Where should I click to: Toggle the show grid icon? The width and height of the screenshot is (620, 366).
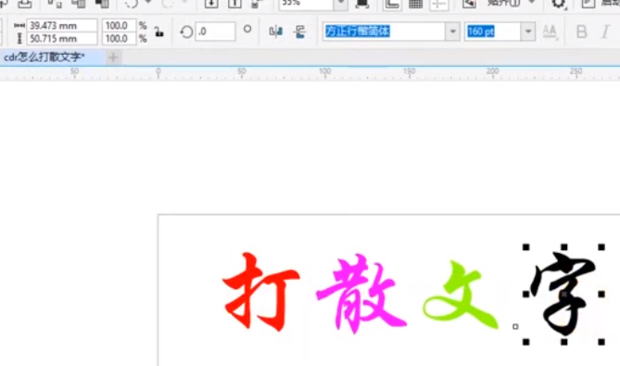(x=416, y=4)
